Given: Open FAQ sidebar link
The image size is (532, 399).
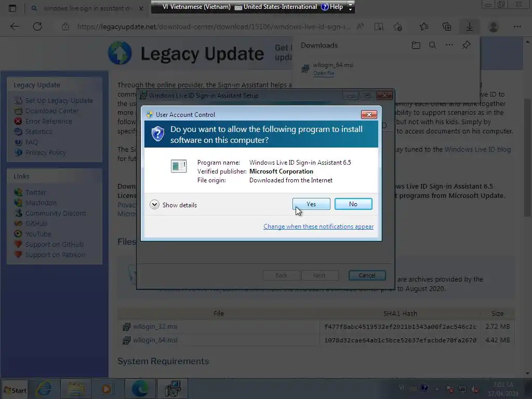Looking at the screenshot, I should (x=32, y=142).
